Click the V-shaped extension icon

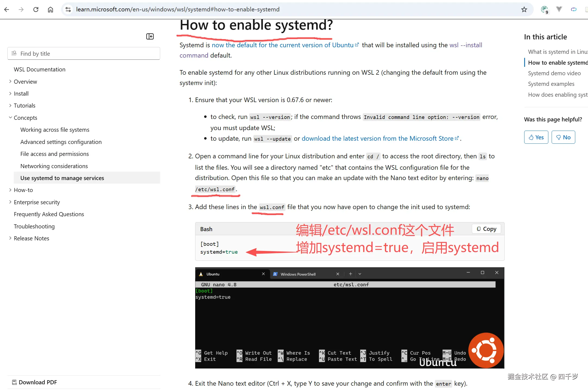click(x=559, y=9)
